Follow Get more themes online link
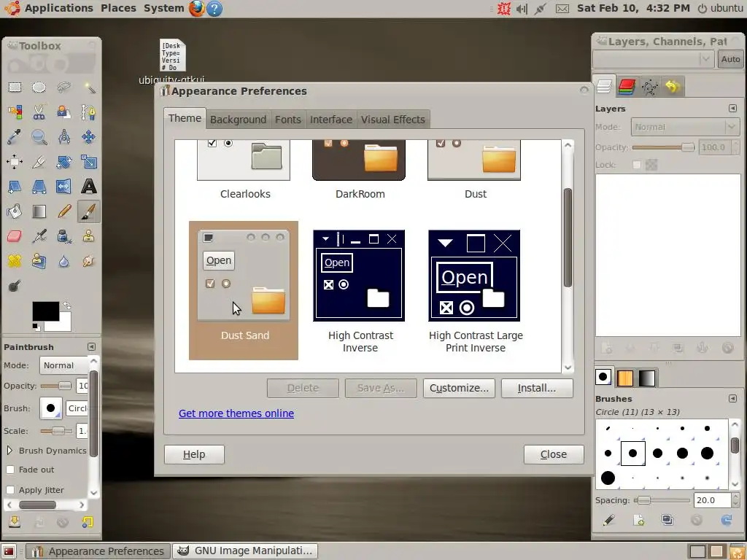Image resolution: width=747 pixels, height=560 pixels. tap(236, 413)
